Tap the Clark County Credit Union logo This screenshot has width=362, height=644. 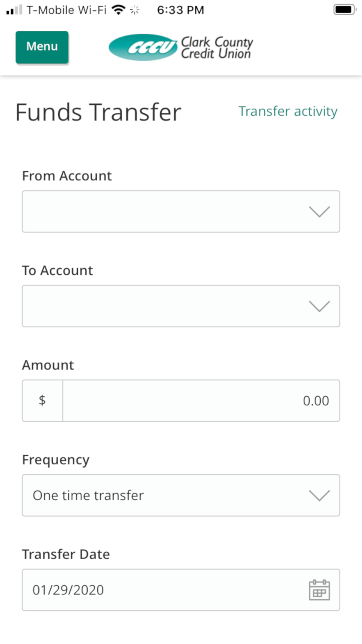click(181, 47)
